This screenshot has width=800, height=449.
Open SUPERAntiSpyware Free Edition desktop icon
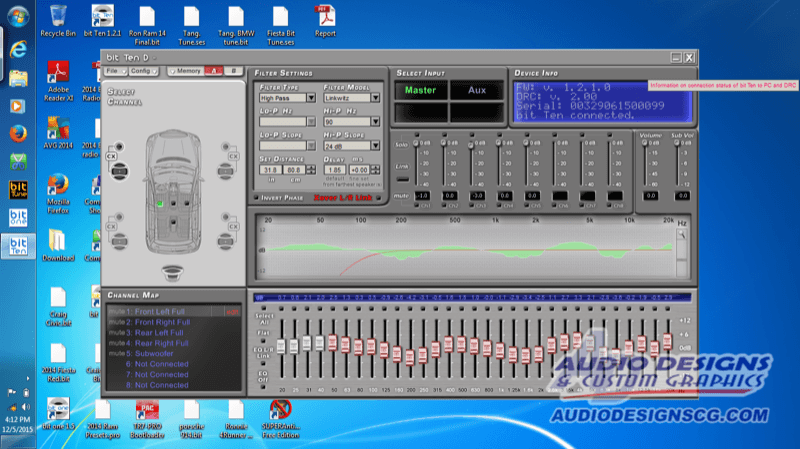point(280,419)
